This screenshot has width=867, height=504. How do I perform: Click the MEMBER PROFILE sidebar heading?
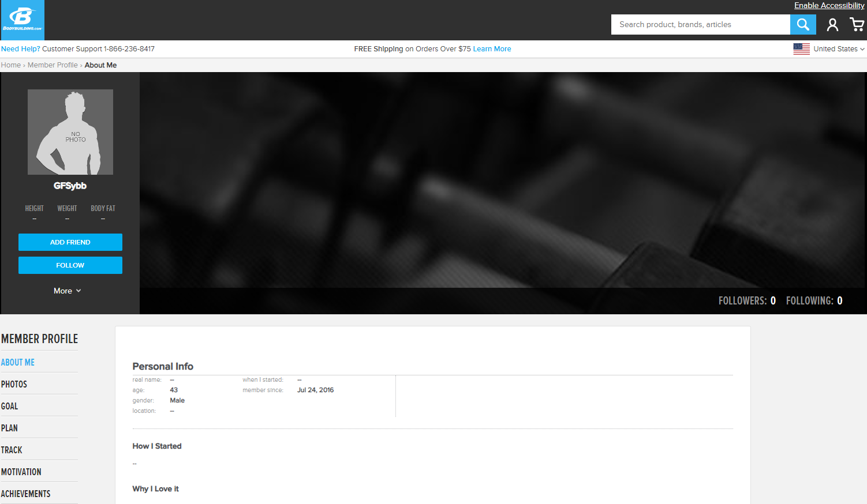pos(39,339)
